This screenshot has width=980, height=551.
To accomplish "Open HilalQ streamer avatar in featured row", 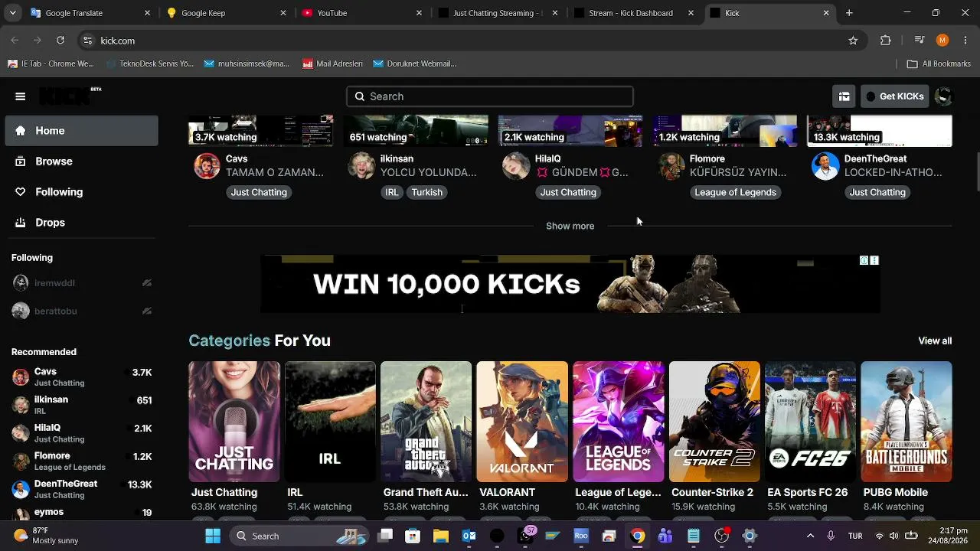I will 516,166.
